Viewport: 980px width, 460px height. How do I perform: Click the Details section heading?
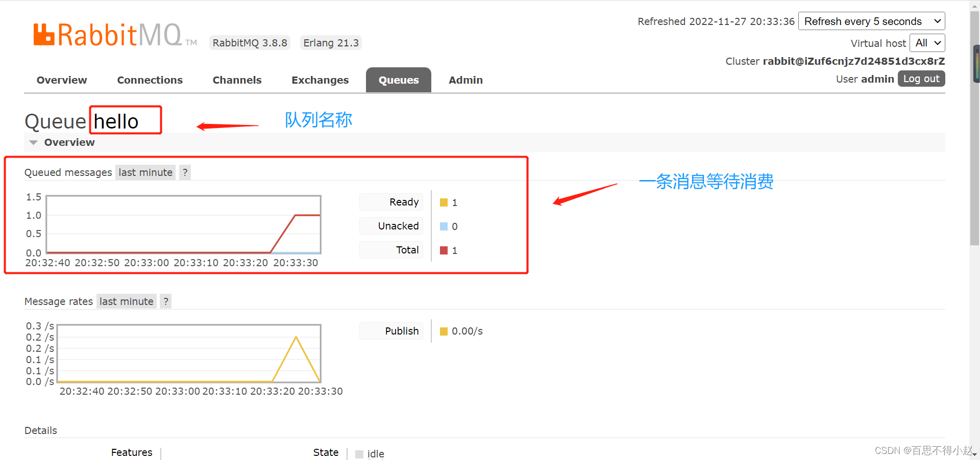41,430
